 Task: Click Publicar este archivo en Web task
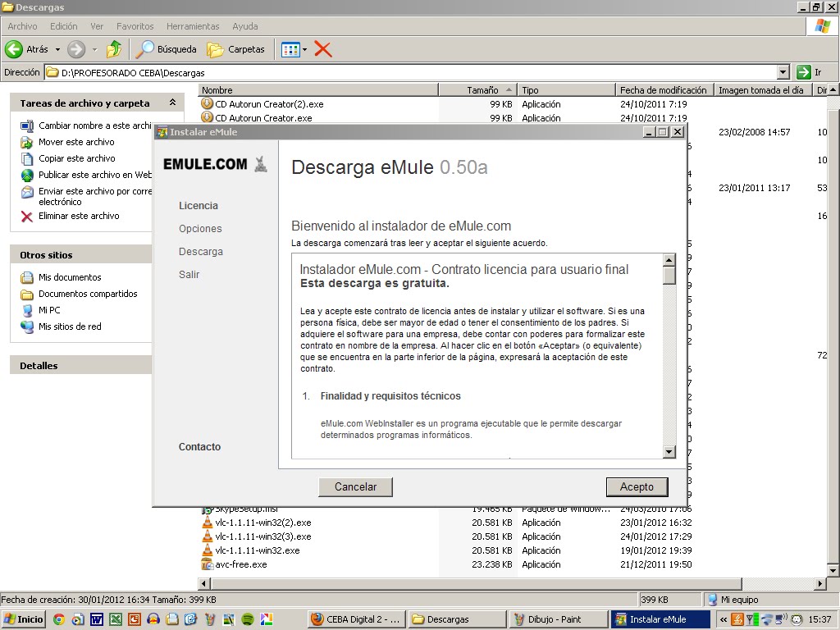86,175
